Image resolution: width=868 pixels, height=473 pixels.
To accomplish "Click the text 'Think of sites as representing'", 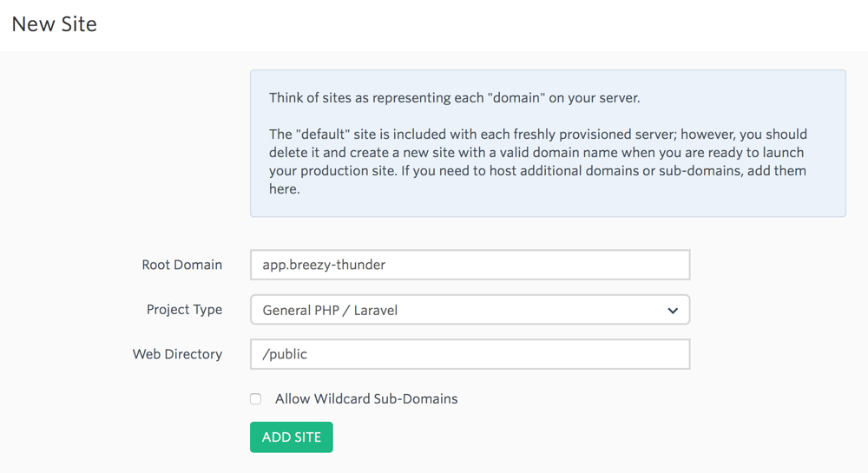I will pyautogui.click(x=360, y=98).
